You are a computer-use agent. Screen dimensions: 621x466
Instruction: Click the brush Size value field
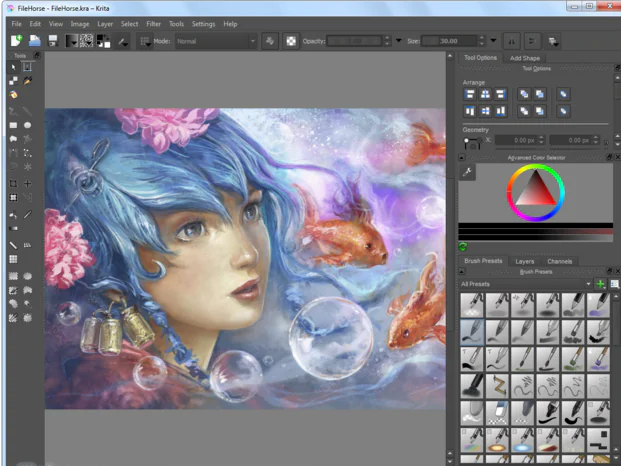(x=449, y=41)
